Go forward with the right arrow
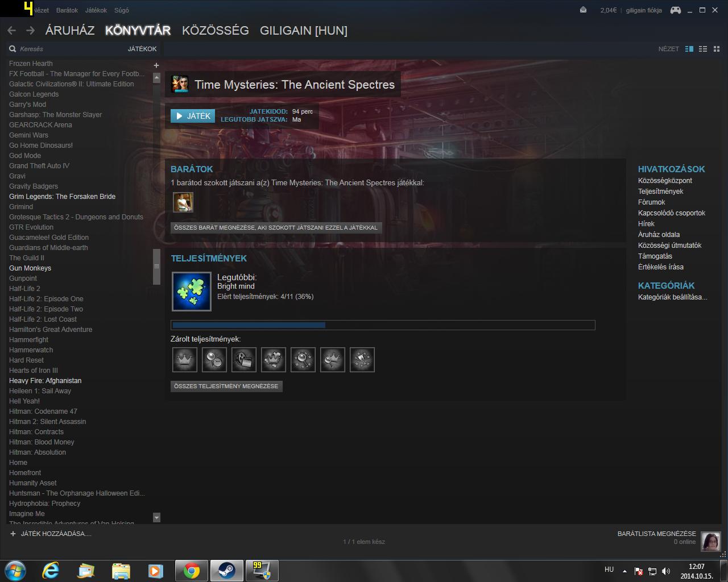The image size is (728, 582). pos(30,31)
